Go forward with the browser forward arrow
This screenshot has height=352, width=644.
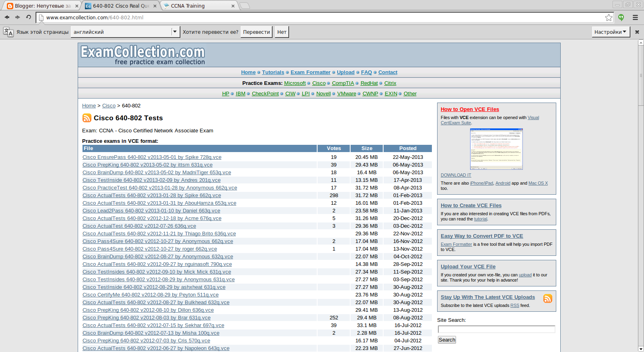(x=18, y=17)
